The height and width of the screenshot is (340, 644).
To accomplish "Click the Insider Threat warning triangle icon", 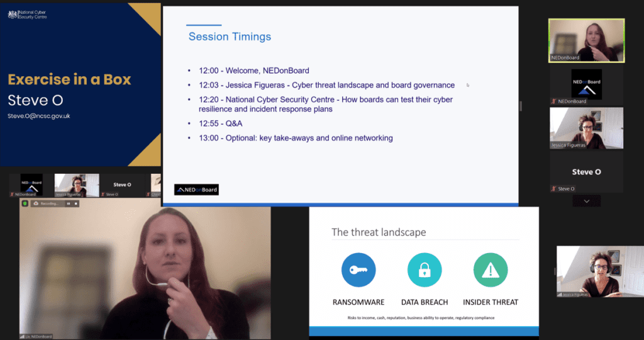I will (491, 270).
